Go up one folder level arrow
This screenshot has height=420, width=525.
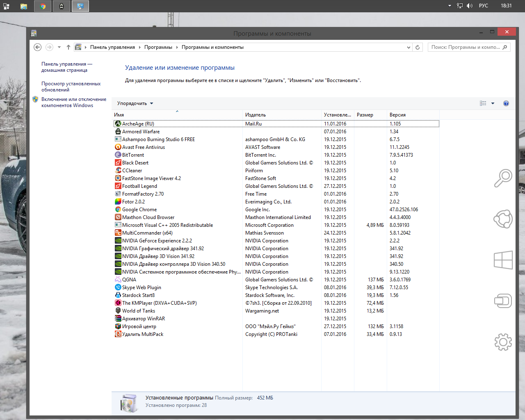click(68, 47)
